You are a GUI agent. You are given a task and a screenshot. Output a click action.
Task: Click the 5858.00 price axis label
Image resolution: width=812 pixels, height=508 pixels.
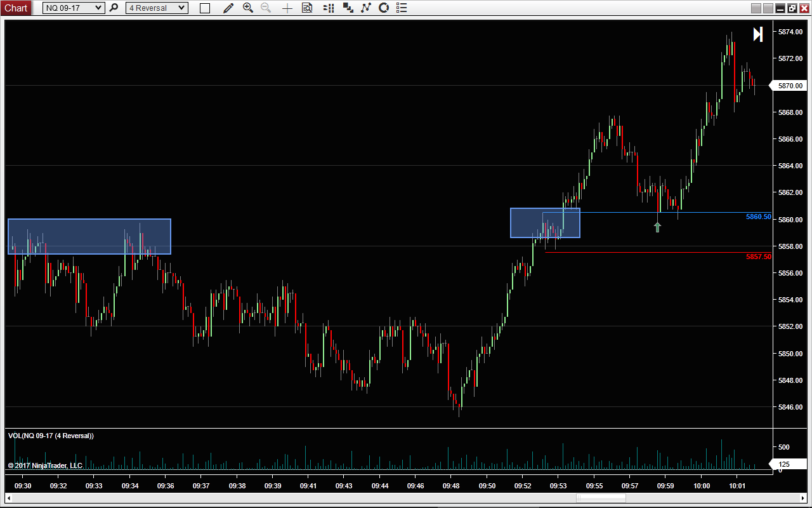tap(790, 246)
